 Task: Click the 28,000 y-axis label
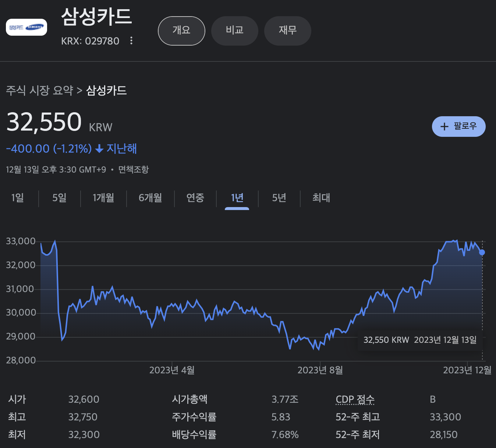pos(21,360)
